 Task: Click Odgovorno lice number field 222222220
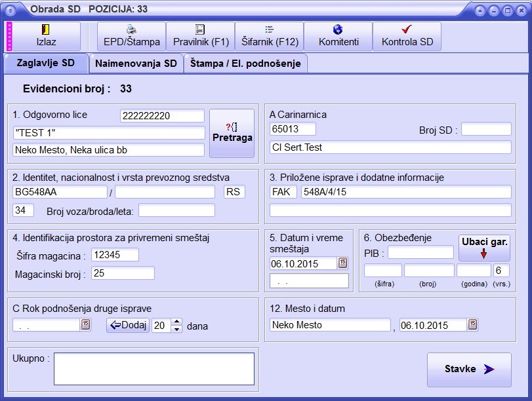tap(162, 115)
